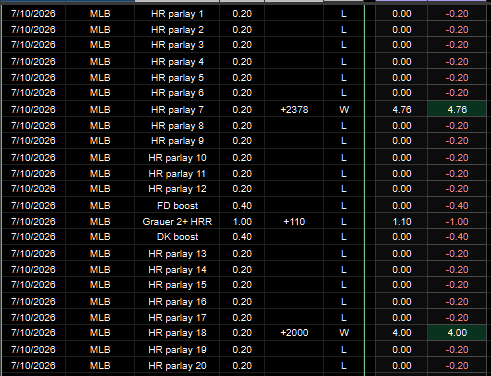The width and height of the screenshot is (491, 376).
Task: Click the 4.76 payout in HR parlay 7 row
Action: tap(402, 110)
